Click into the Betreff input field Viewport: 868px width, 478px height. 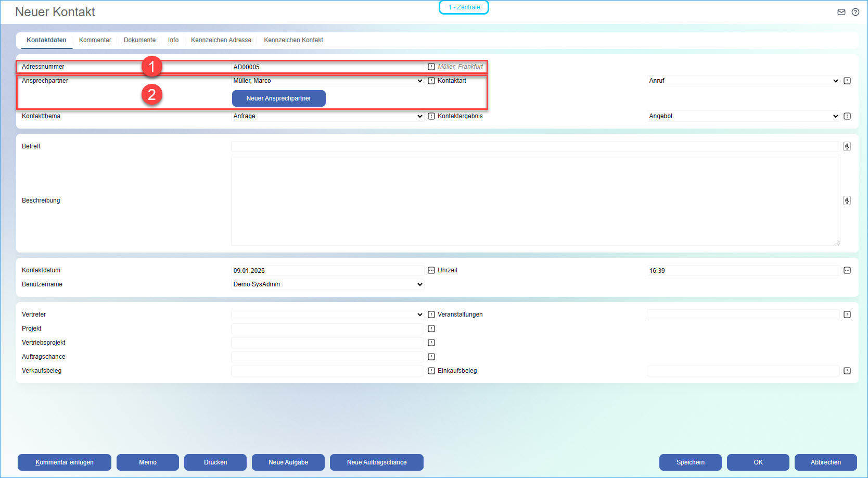[x=535, y=146]
